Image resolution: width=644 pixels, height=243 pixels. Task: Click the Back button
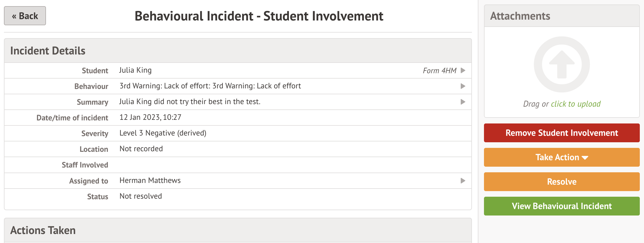click(25, 16)
